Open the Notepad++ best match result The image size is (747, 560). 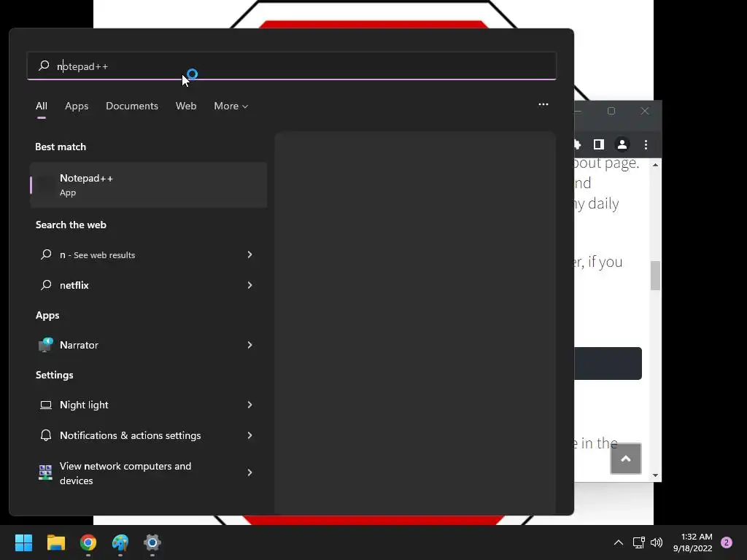[x=149, y=184]
